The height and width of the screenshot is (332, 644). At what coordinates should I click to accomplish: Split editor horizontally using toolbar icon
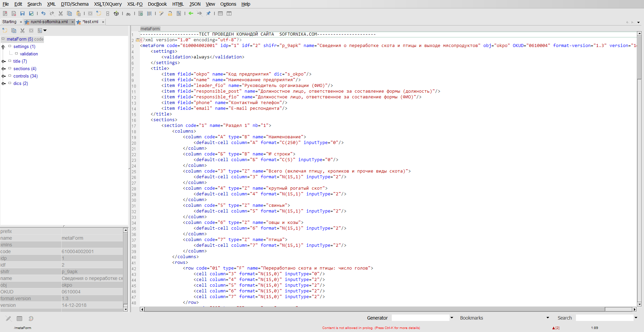[x=220, y=13]
